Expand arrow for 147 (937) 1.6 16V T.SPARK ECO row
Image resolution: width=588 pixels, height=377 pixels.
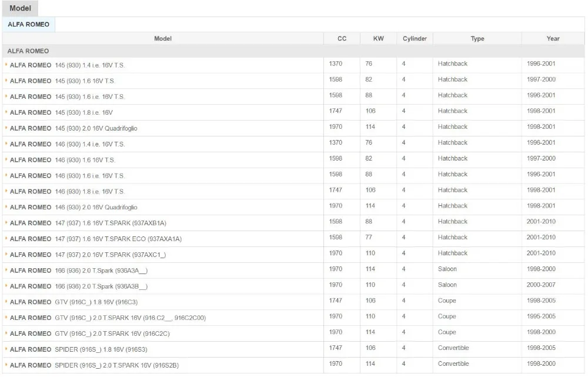click(x=6, y=239)
